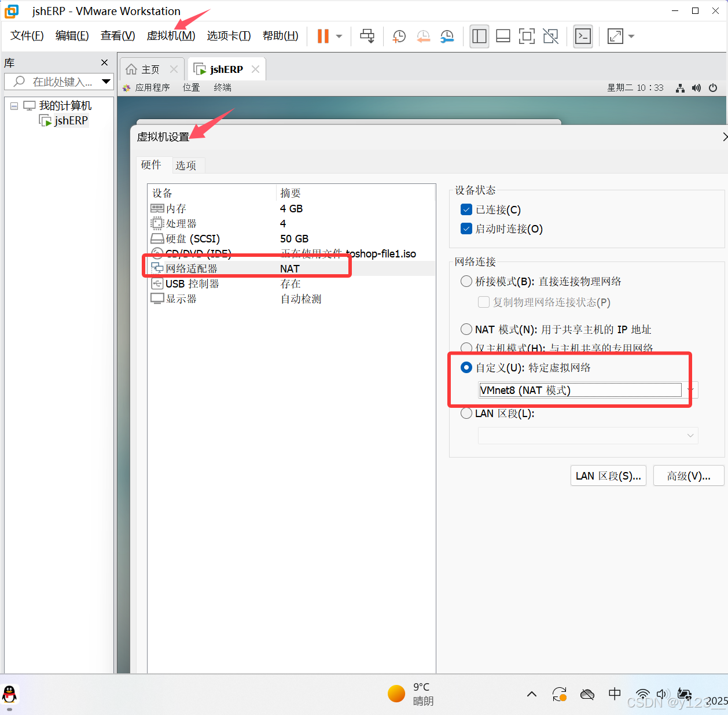
Task: Select 自定义(U) specific virtual network radio
Action: click(466, 367)
